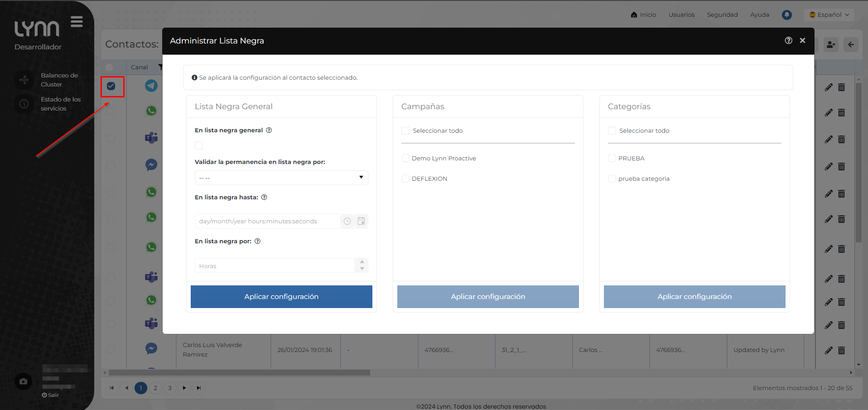The width and height of the screenshot is (868, 410).
Task: Click the Horas input field
Action: click(275, 265)
